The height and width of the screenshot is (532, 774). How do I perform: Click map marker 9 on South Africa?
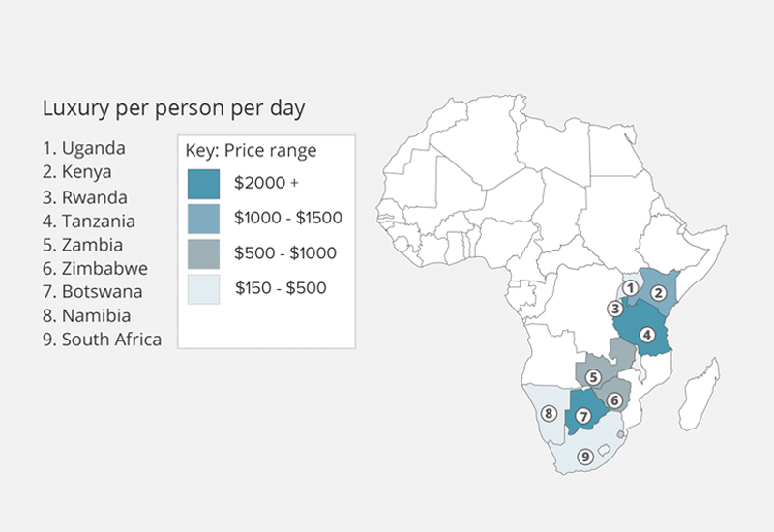point(584,457)
